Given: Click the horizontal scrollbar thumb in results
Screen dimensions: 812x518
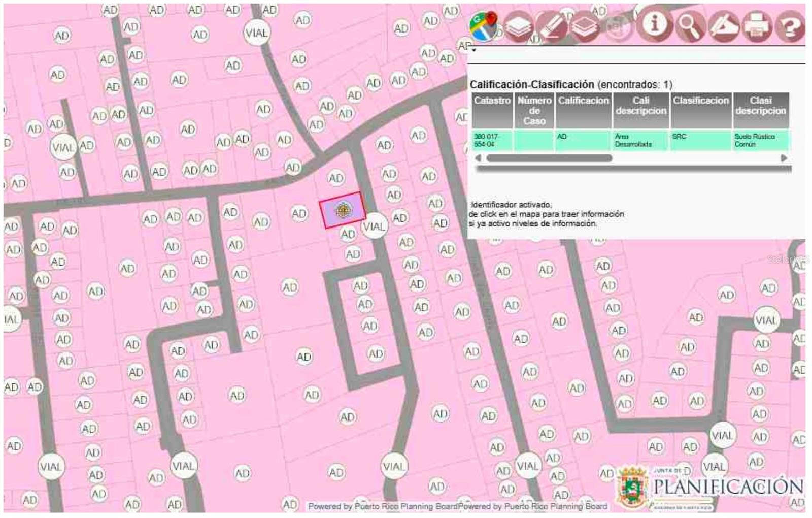Looking at the screenshot, I should click(549, 158).
